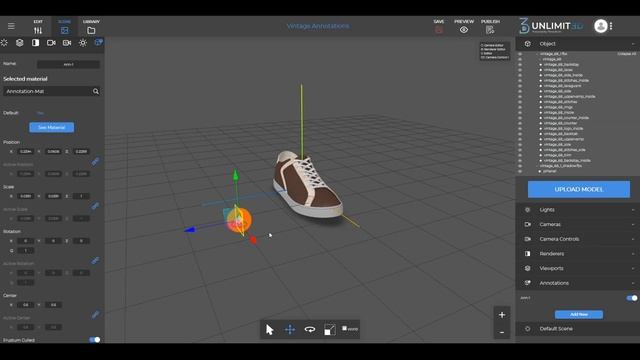Expand the third object tree node
This screenshot has height=360, width=640.
coord(541,64)
